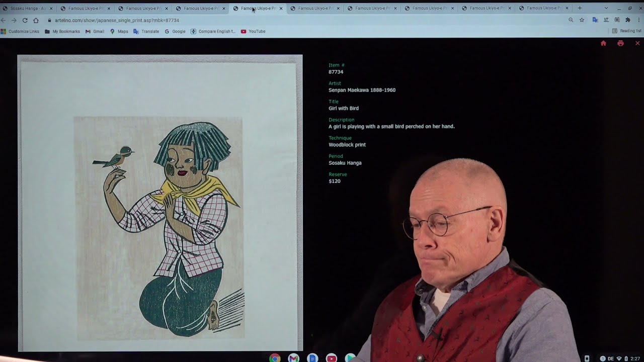This screenshot has height=362, width=644.
Task: Select the Woodblock print technique text
Action: (x=347, y=145)
